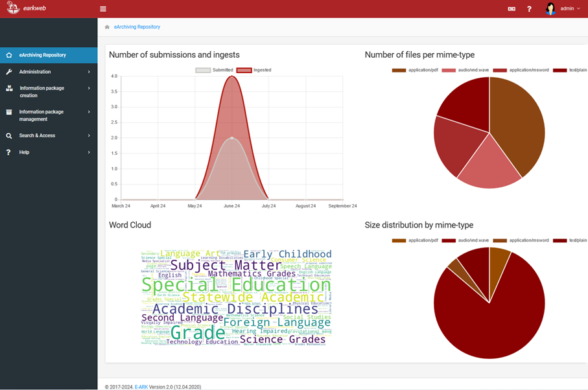Click the magnifier Search & Access icon
The height and width of the screenshot is (390, 588).
coord(9,135)
